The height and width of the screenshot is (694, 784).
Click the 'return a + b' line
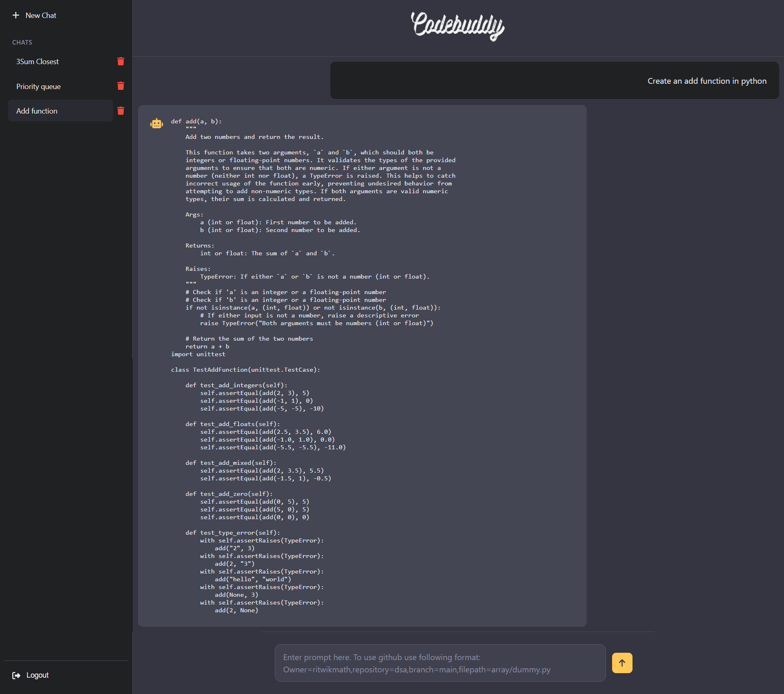point(207,346)
